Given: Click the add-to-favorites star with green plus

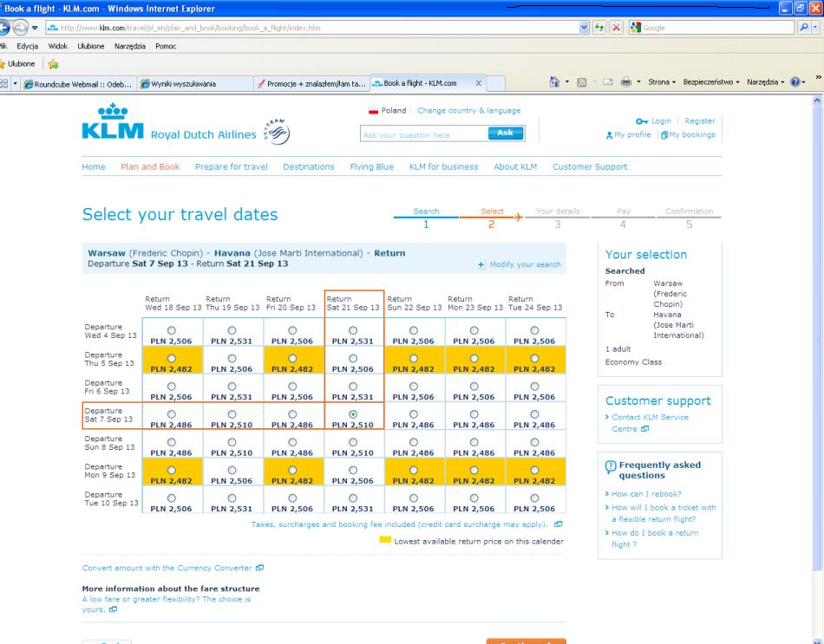Looking at the screenshot, I should coord(53,64).
